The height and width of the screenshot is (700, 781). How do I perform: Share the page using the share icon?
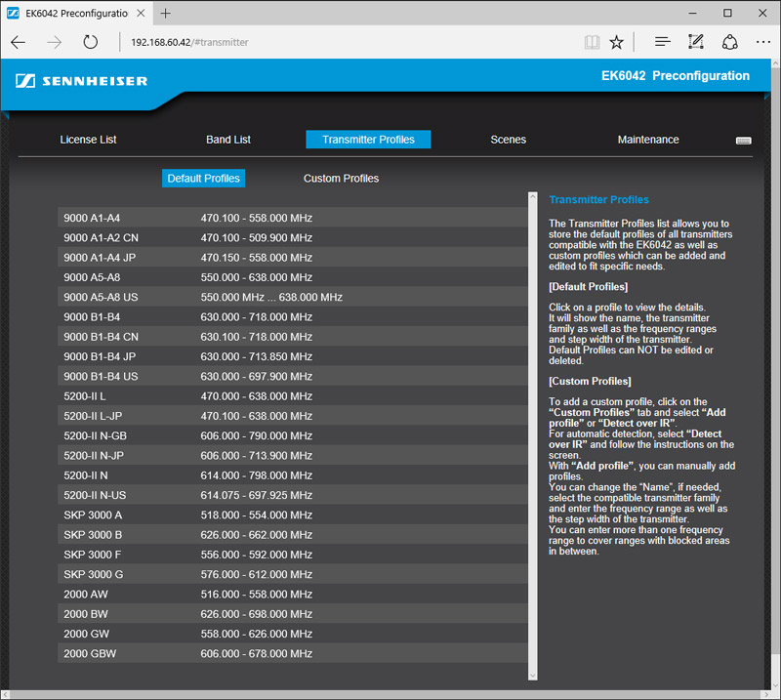click(x=730, y=42)
